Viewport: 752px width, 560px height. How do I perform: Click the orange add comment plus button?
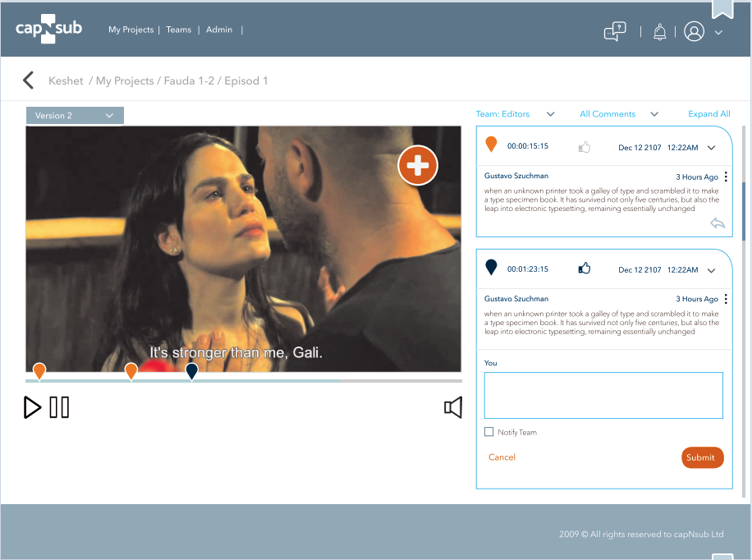click(x=418, y=165)
